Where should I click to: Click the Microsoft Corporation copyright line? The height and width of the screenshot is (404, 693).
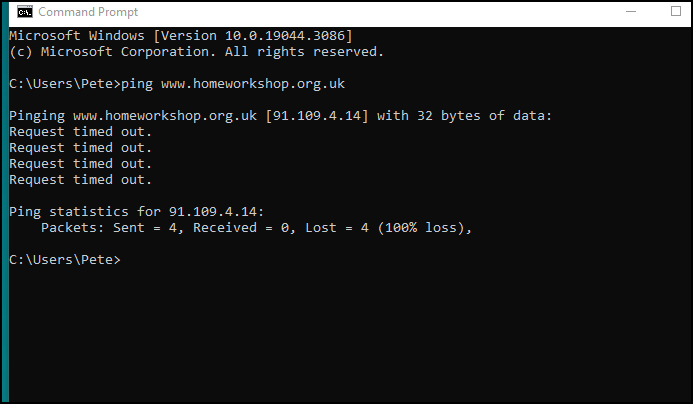(x=196, y=52)
